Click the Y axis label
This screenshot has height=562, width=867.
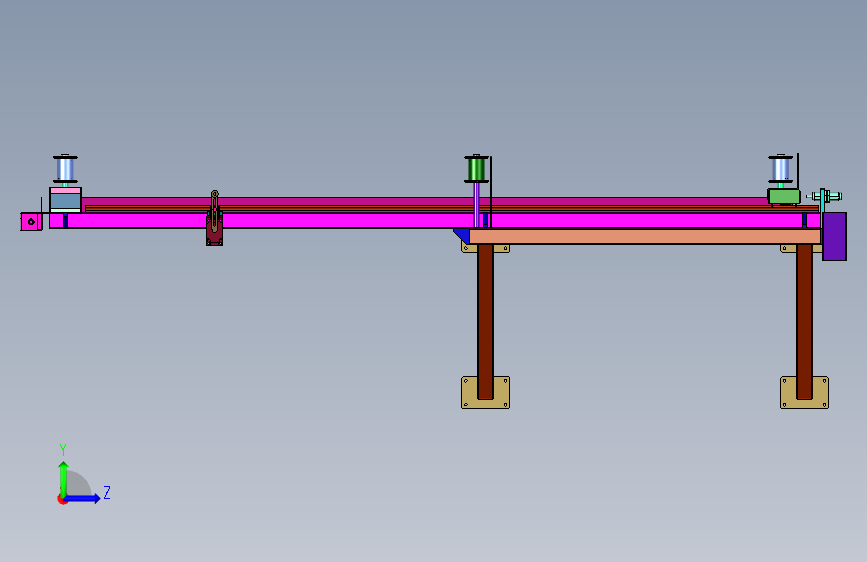click(x=63, y=450)
